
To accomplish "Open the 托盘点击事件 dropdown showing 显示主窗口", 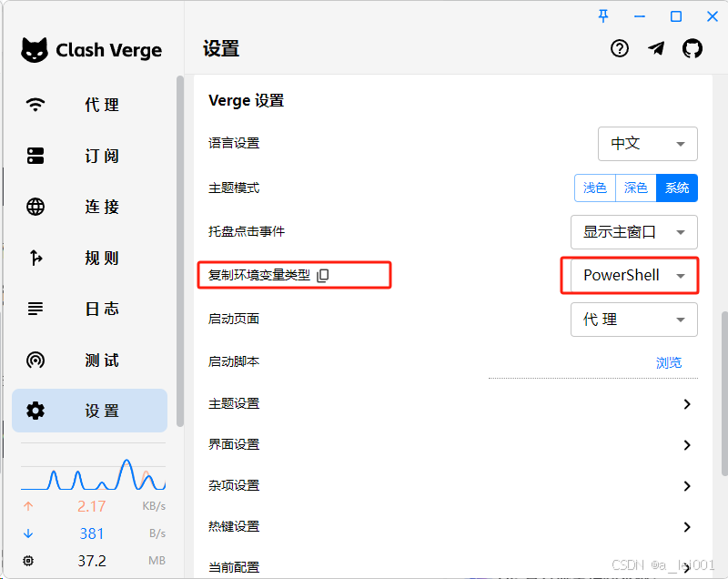I will 633,232.
